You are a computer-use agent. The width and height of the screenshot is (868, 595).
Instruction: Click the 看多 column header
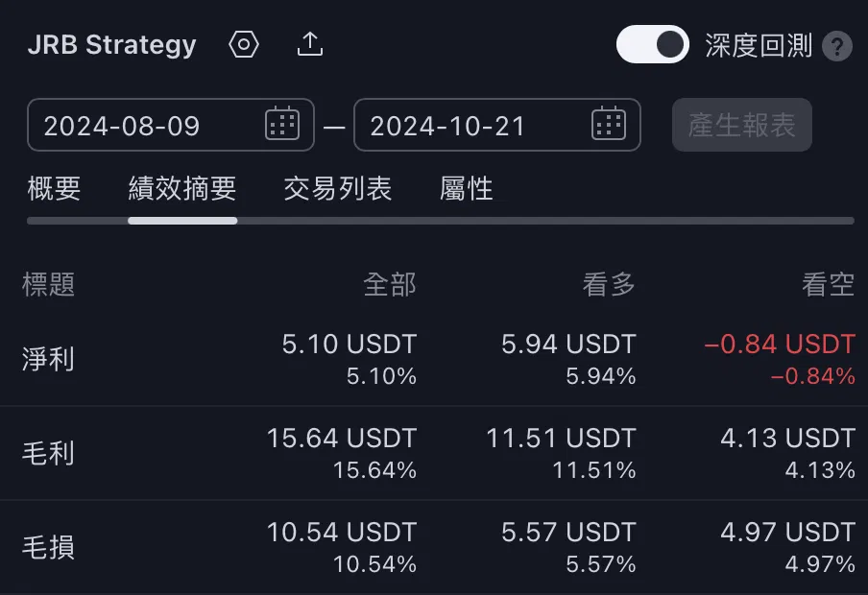click(x=609, y=285)
